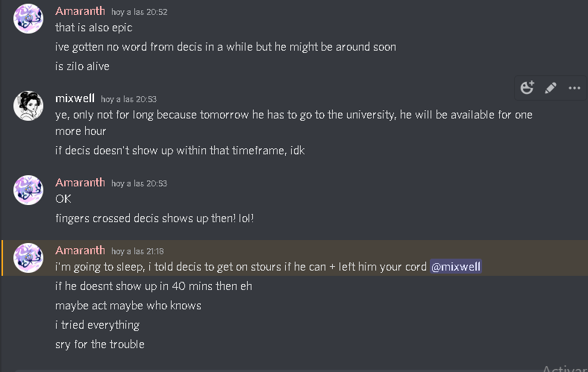Click Amaranth's avatar beside "that is also epic"
588x372 pixels.
pyautogui.click(x=28, y=19)
